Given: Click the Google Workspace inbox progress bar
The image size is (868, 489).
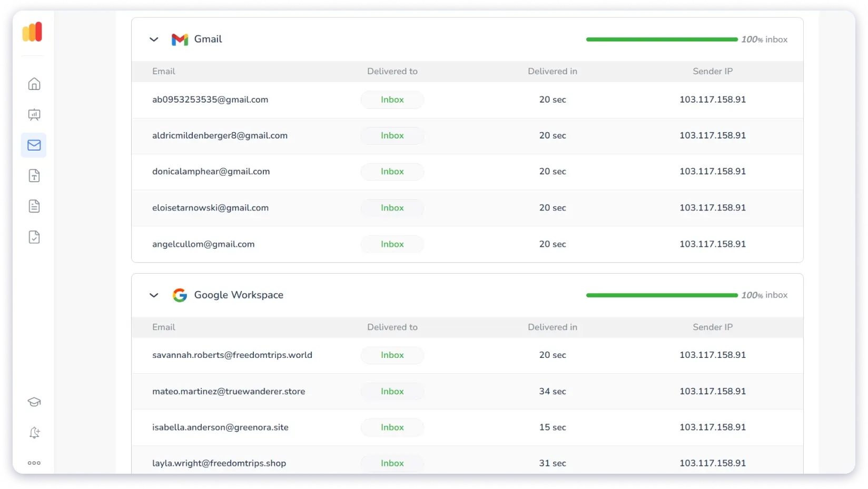Looking at the screenshot, I should click(662, 295).
